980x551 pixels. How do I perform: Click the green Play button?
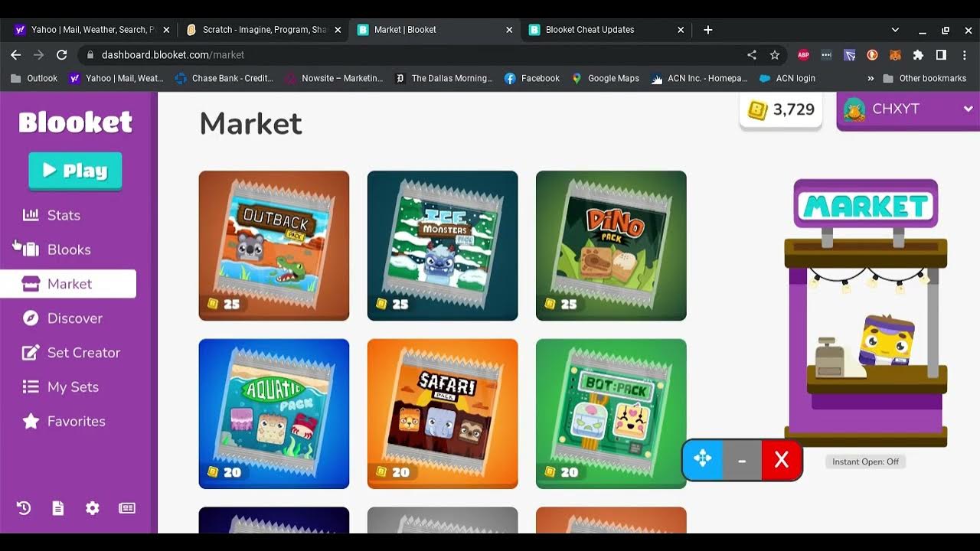(75, 171)
